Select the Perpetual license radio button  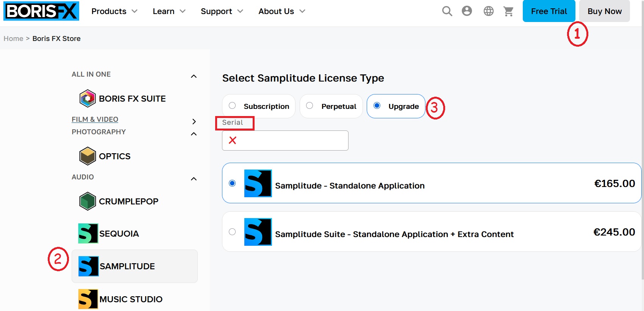tap(309, 105)
